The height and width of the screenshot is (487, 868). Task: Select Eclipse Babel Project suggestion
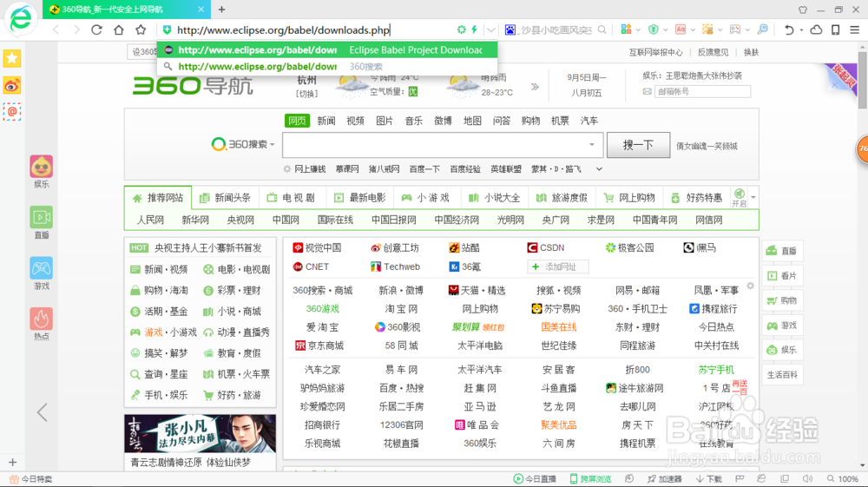point(327,49)
